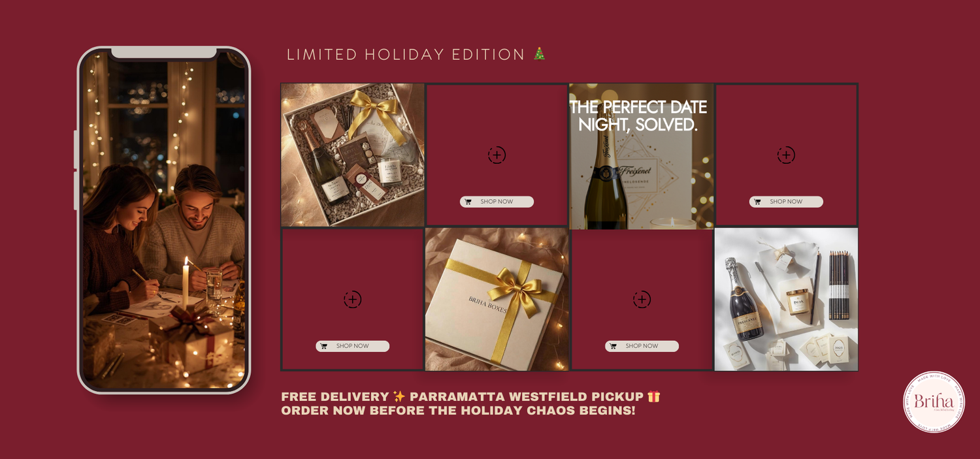Open the gift hamper photo with gold bow
This screenshot has height=459, width=980.
coord(353,155)
